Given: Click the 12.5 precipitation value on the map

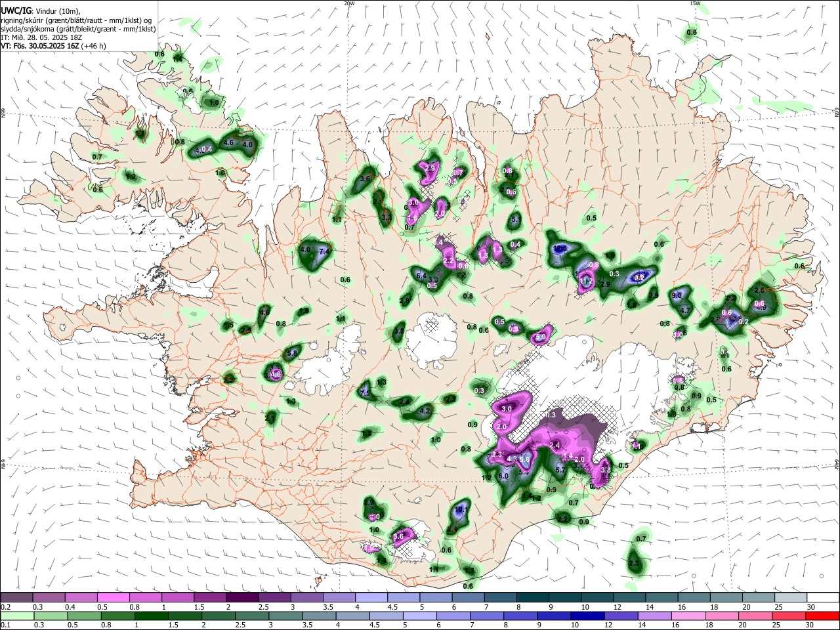Looking at the screenshot, I should pos(560,249).
